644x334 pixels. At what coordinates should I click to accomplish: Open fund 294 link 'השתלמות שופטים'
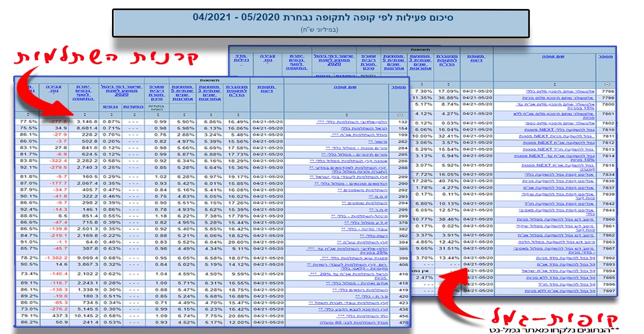[364, 203]
